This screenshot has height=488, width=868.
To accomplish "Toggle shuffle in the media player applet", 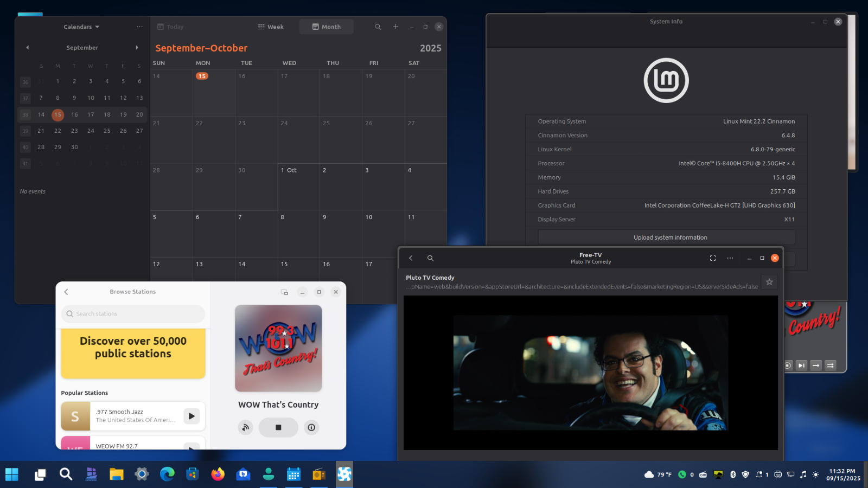I will (x=830, y=365).
